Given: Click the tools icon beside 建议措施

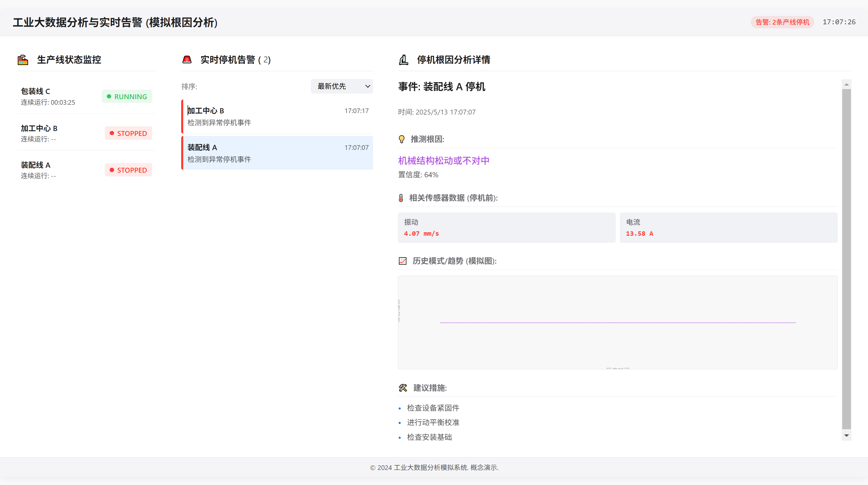Looking at the screenshot, I should (403, 388).
